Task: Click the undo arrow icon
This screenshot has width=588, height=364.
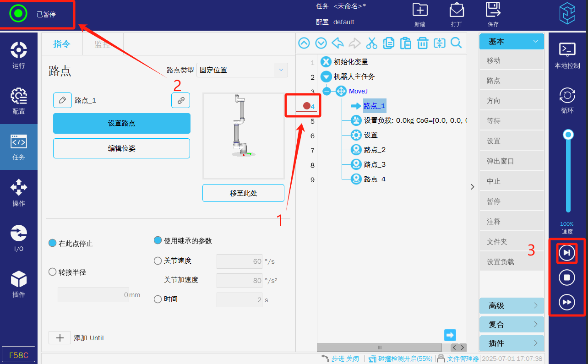Action: (x=338, y=43)
